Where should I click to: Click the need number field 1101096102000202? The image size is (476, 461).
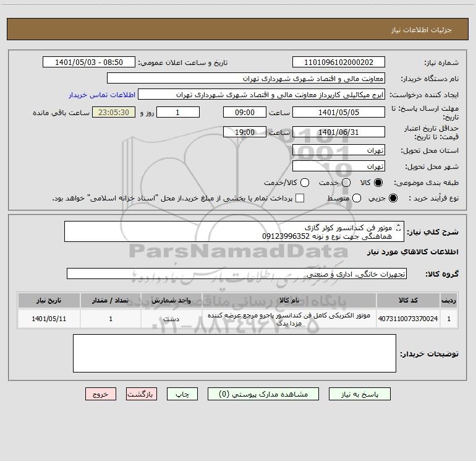pyautogui.click(x=339, y=62)
